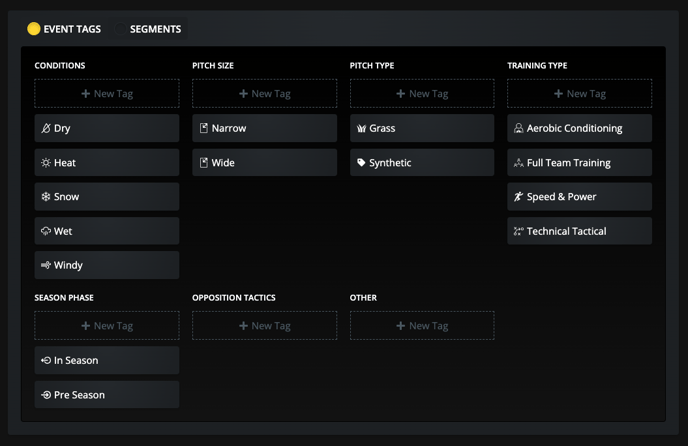Click the grass icon on Grass tag

coord(361,129)
